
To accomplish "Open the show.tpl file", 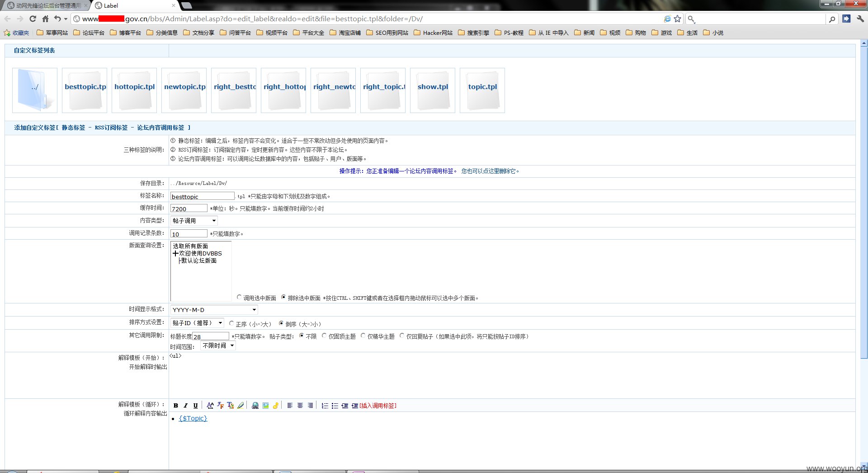I will (x=433, y=90).
